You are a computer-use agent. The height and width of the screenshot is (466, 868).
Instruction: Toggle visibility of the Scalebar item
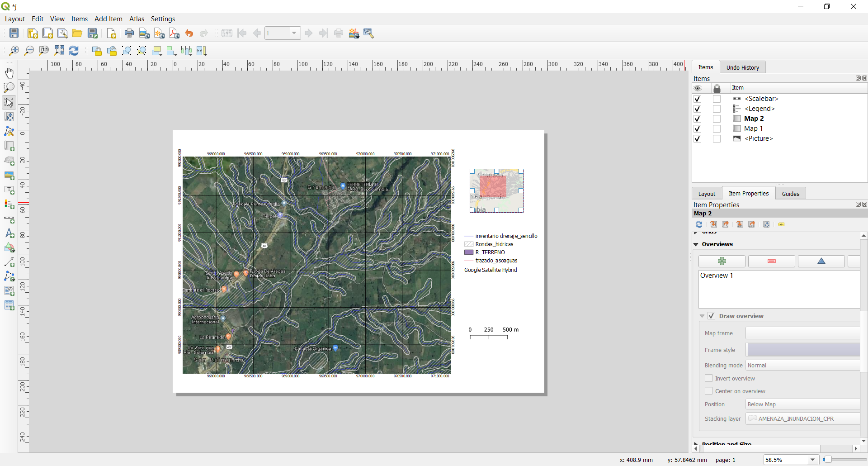tap(697, 99)
